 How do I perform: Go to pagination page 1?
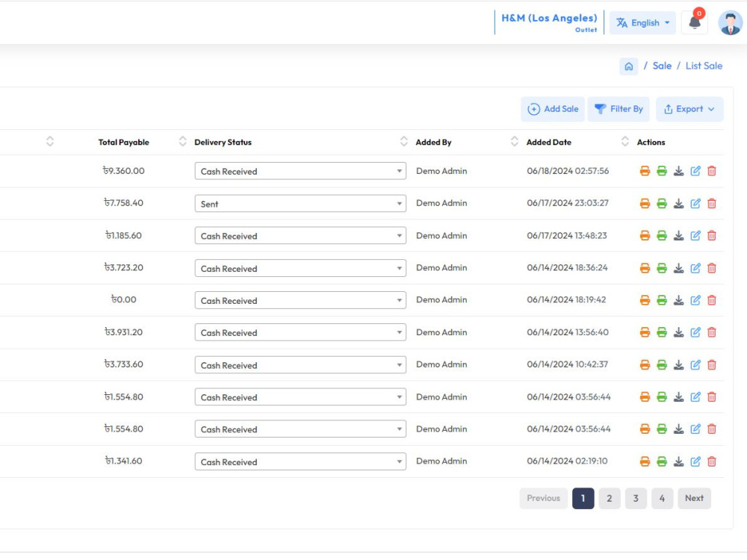tap(583, 499)
